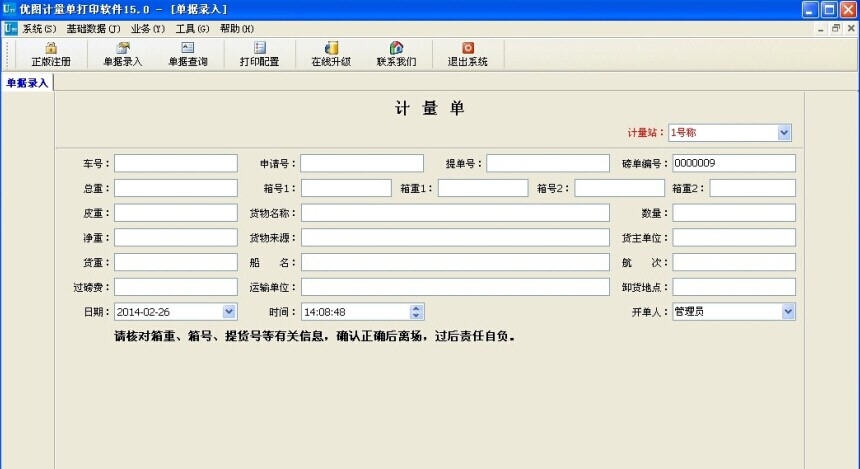Expand the 开单人 dropdown arrow
The height and width of the screenshot is (469, 860).
788,312
